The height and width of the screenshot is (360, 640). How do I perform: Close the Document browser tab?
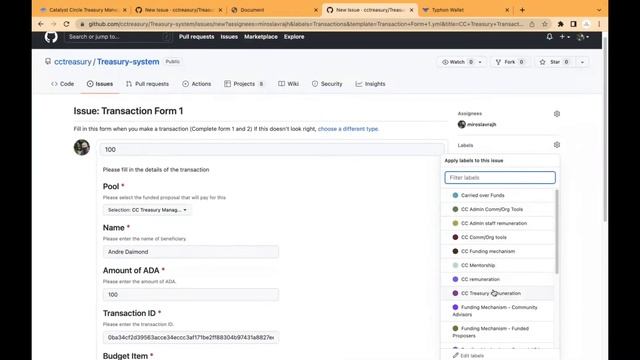point(316,10)
